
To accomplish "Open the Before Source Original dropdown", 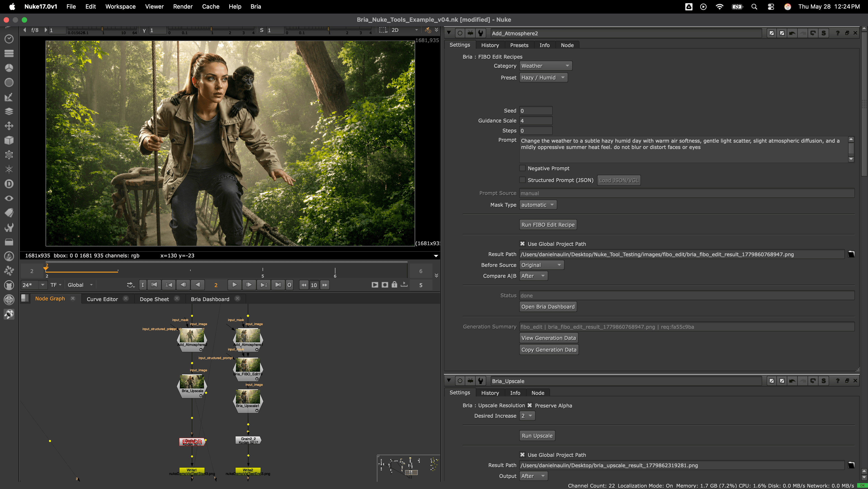I will coord(541,265).
